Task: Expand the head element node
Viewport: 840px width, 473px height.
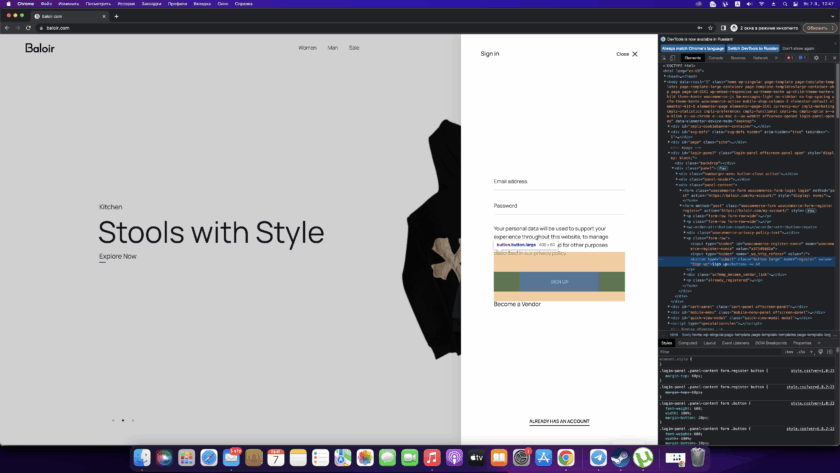Action: [665, 76]
